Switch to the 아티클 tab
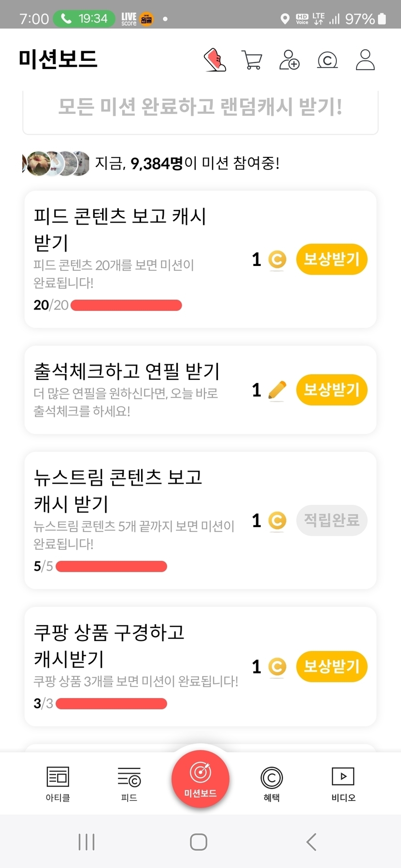Image resolution: width=401 pixels, height=868 pixels. [x=58, y=783]
